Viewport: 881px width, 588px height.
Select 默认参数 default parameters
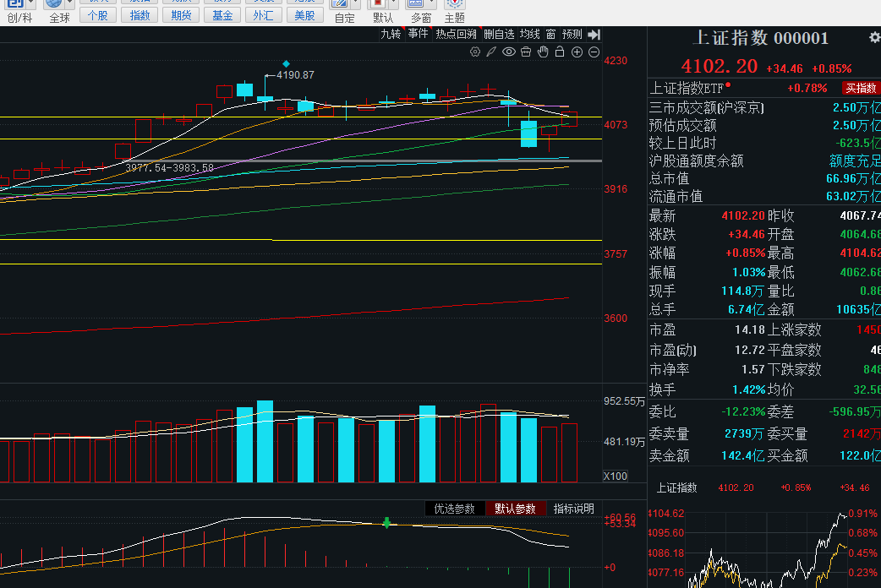coord(515,509)
